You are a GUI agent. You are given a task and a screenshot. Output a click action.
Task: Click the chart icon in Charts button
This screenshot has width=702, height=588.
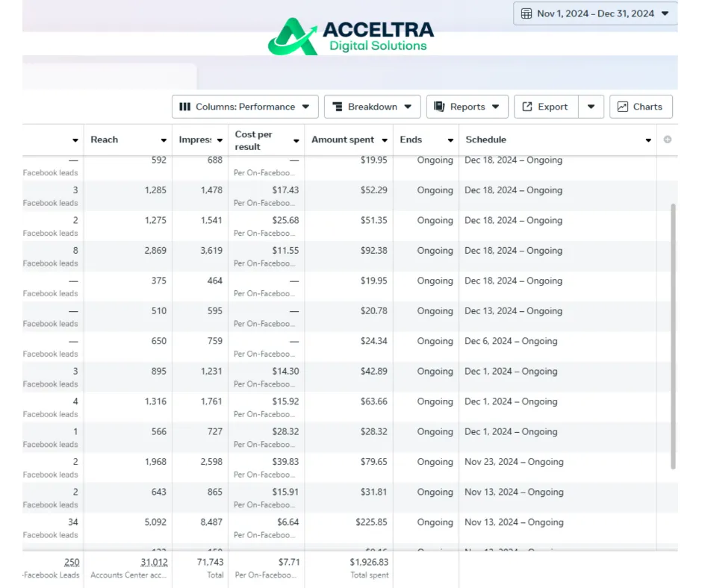pos(623,107)
